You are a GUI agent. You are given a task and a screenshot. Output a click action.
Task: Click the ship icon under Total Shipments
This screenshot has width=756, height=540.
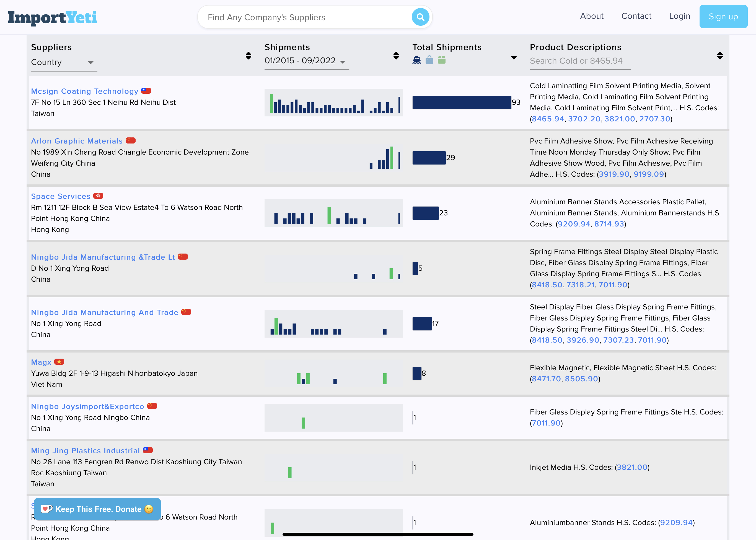[x=416, y=60]
